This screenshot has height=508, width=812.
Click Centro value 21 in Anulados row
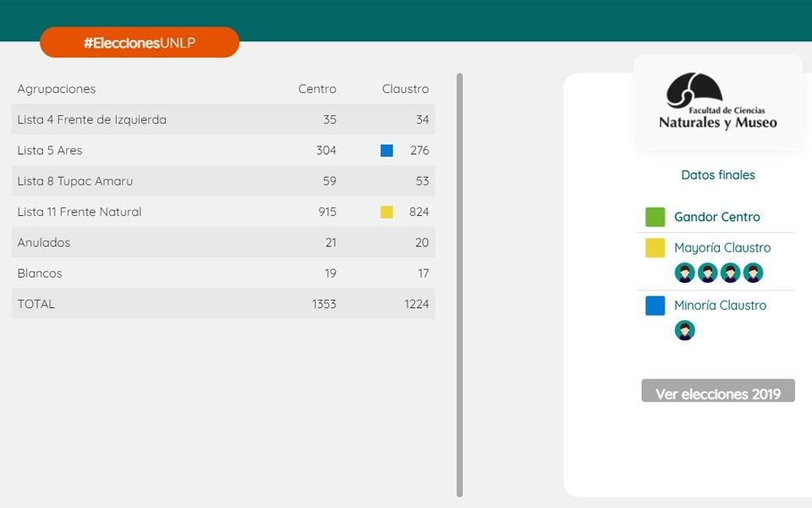[331, 242]
